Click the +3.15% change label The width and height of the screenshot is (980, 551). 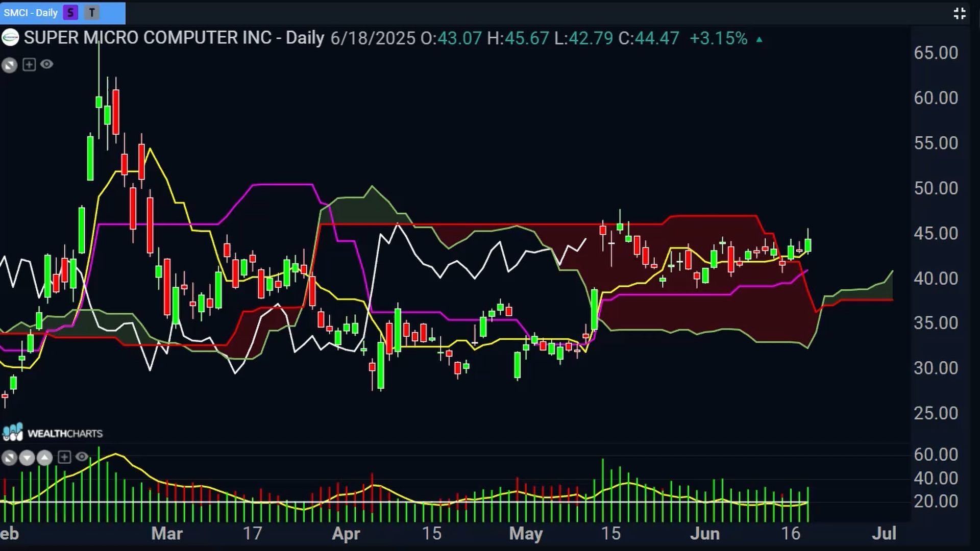point(719,38)
